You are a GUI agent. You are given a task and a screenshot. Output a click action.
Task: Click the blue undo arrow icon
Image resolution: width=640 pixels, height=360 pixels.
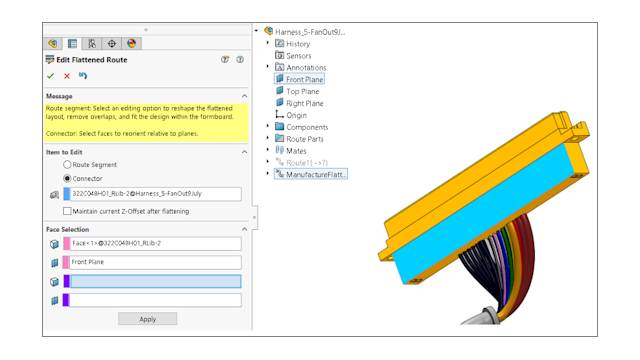coord(83,76)
